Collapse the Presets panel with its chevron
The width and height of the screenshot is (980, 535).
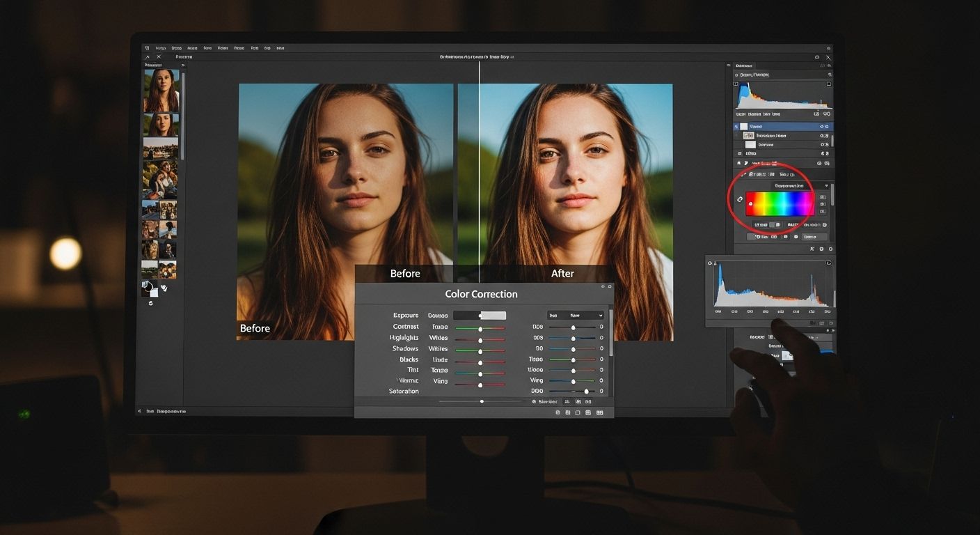click(x=182, y=65)
